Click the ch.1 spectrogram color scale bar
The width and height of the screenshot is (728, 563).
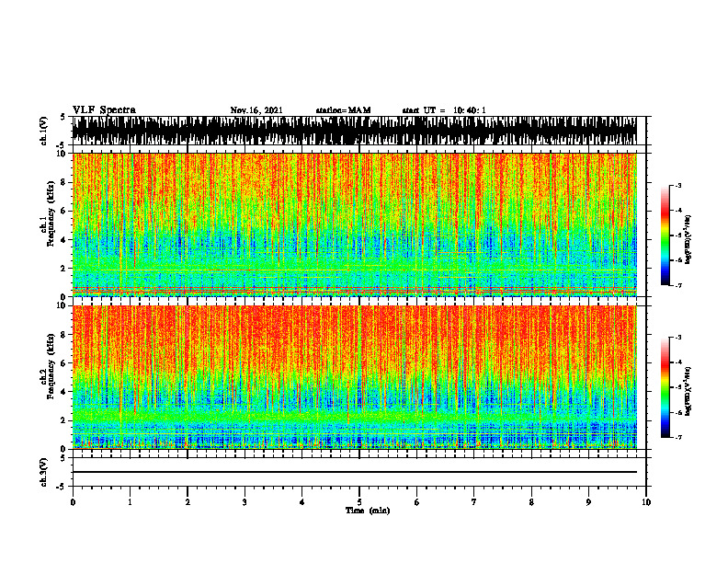[665, 236]
